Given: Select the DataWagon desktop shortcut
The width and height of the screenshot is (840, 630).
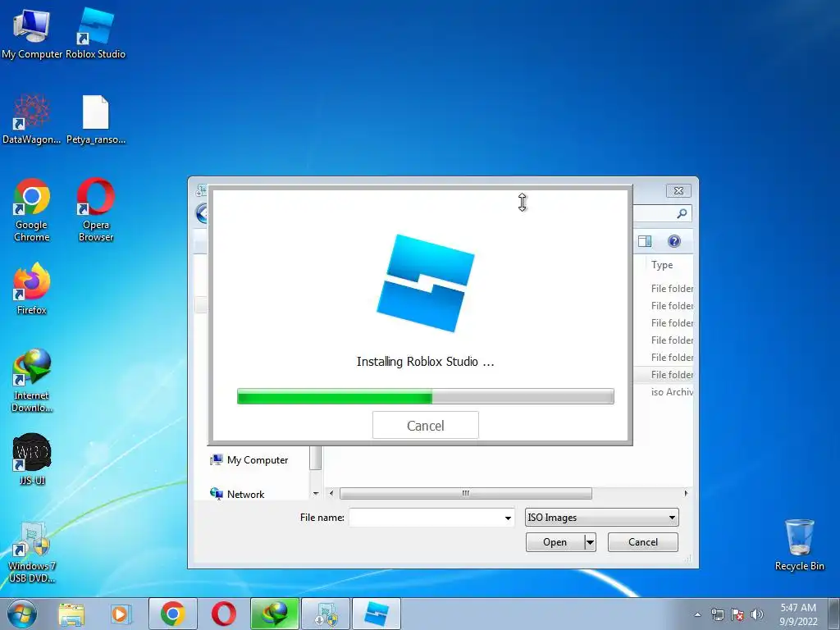Looking at the screenshot, I should [x=32, y=119].
